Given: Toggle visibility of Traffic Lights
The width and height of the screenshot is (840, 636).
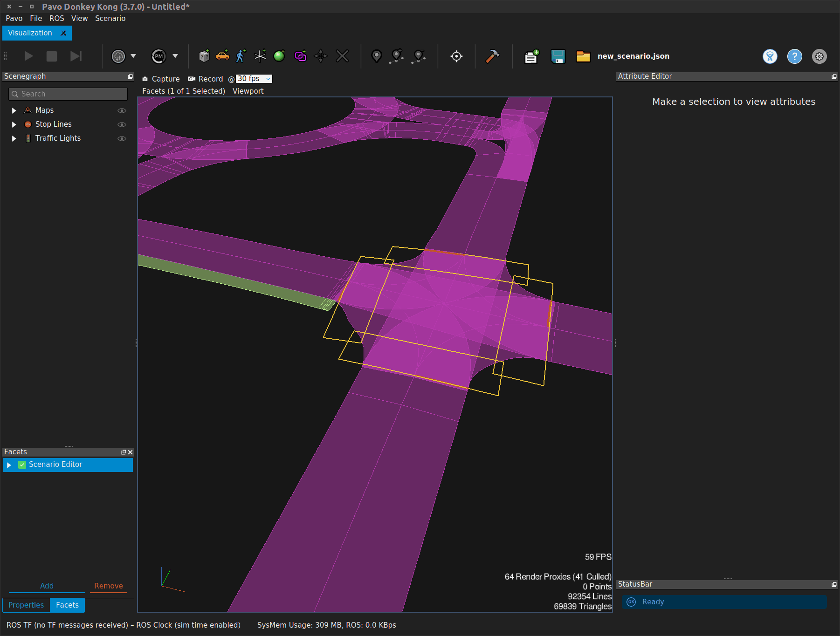Looking at the screenshot, I should 122,138.
